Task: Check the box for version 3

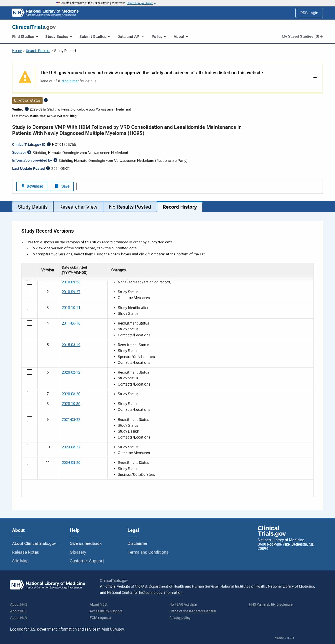Action: pyautogui.click(x=30, y=307)
